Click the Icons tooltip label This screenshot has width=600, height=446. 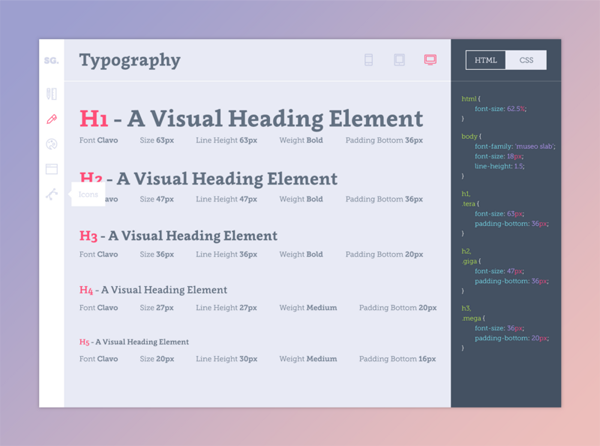coord(88,194)
